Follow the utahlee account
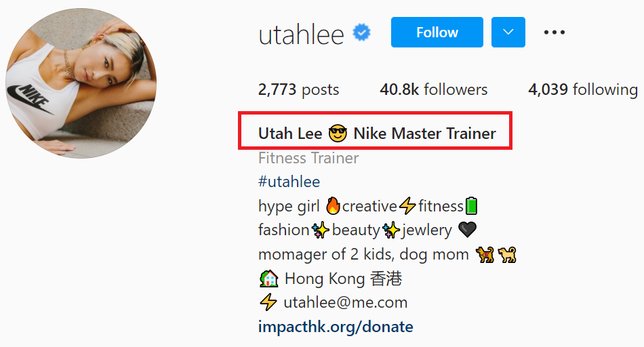 (x=437, y=32)
